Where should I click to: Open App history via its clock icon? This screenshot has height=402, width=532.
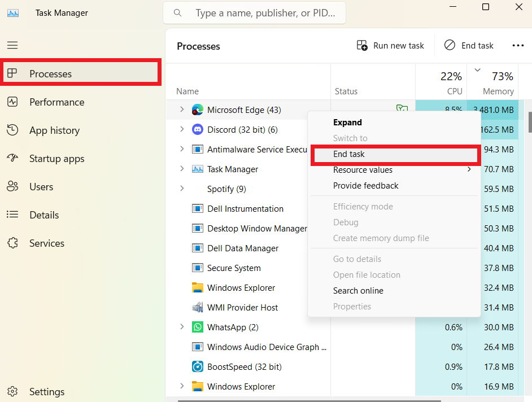click(12, 130)
